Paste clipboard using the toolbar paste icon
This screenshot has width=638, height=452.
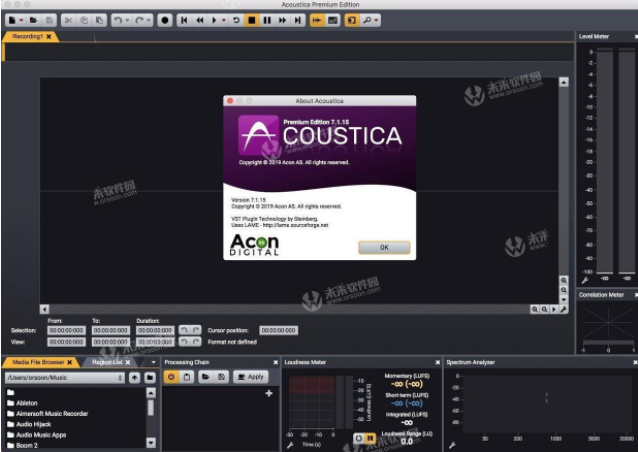(99, 20)
